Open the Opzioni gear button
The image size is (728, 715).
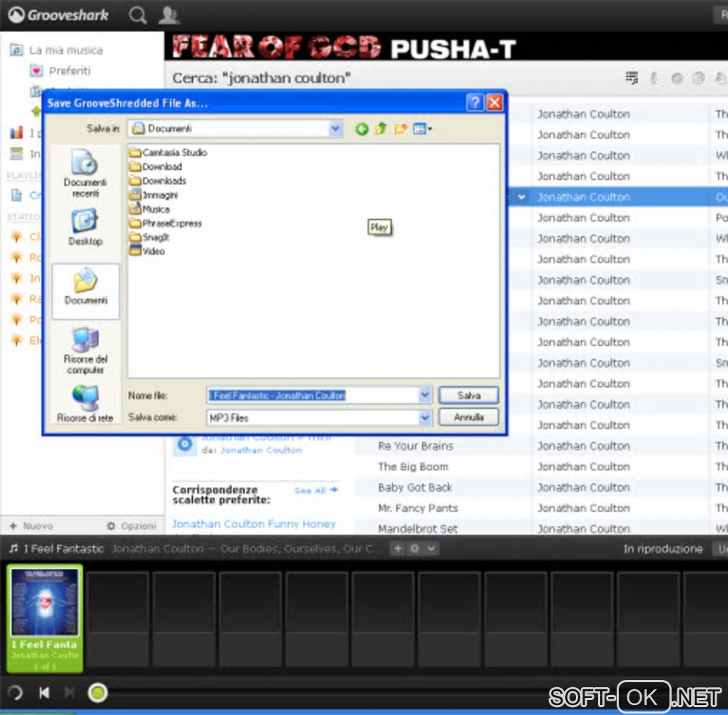pos(131,526)
